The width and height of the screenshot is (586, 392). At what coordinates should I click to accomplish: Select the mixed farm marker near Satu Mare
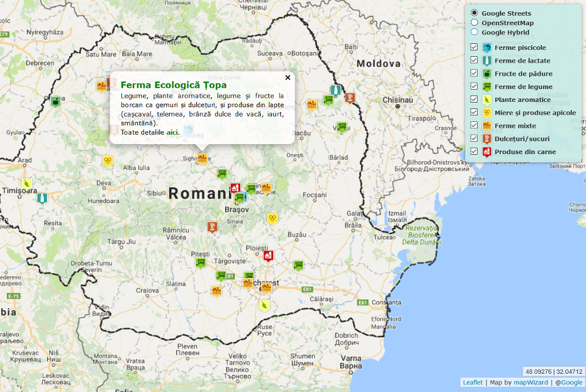coord(101,86)
